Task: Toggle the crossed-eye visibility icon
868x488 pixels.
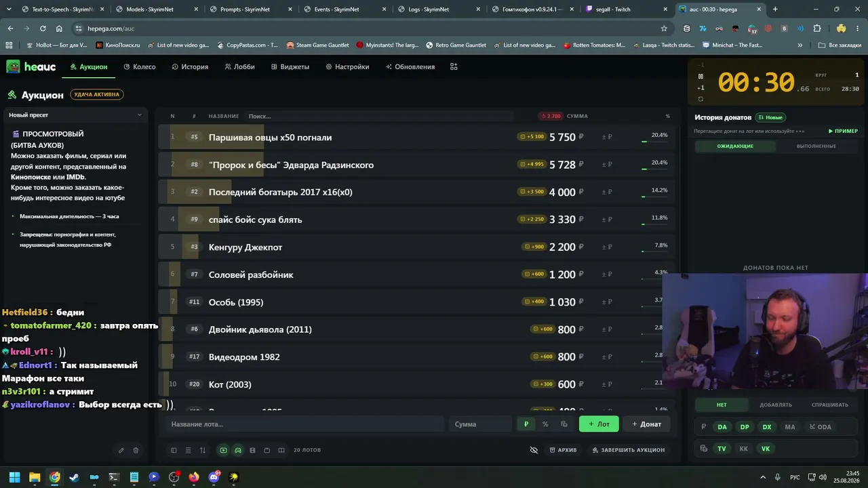Action: [534, 450]
